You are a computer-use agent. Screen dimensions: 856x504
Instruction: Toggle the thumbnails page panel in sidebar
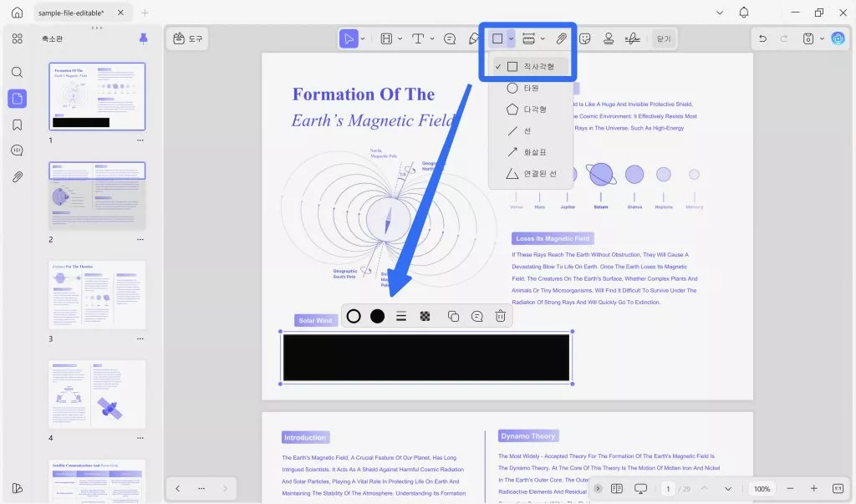pyautogui.click(x=18, y=99)
